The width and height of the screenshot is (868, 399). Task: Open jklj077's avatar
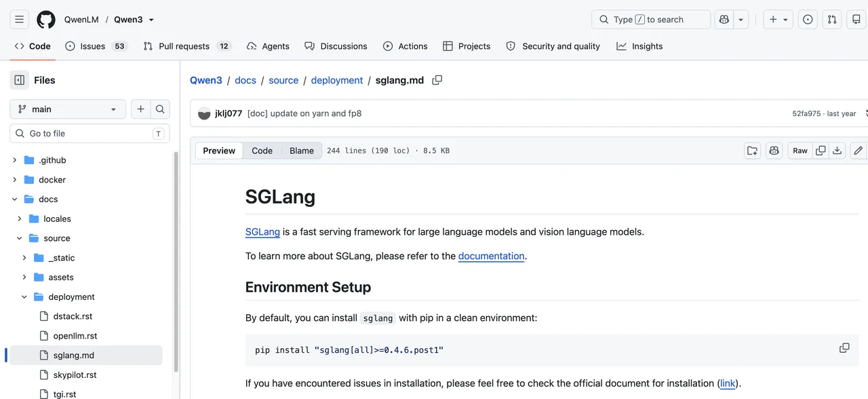coord(204,113)
